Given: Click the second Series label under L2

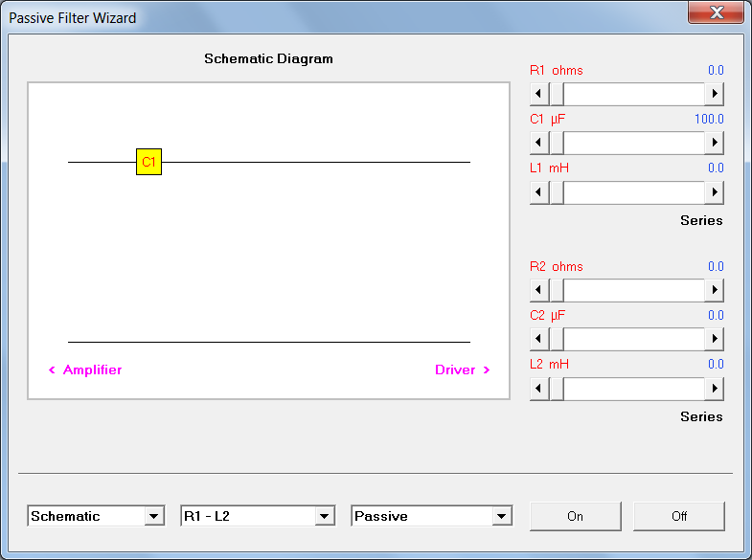Looking at the screenshot, I should (701, 416).
